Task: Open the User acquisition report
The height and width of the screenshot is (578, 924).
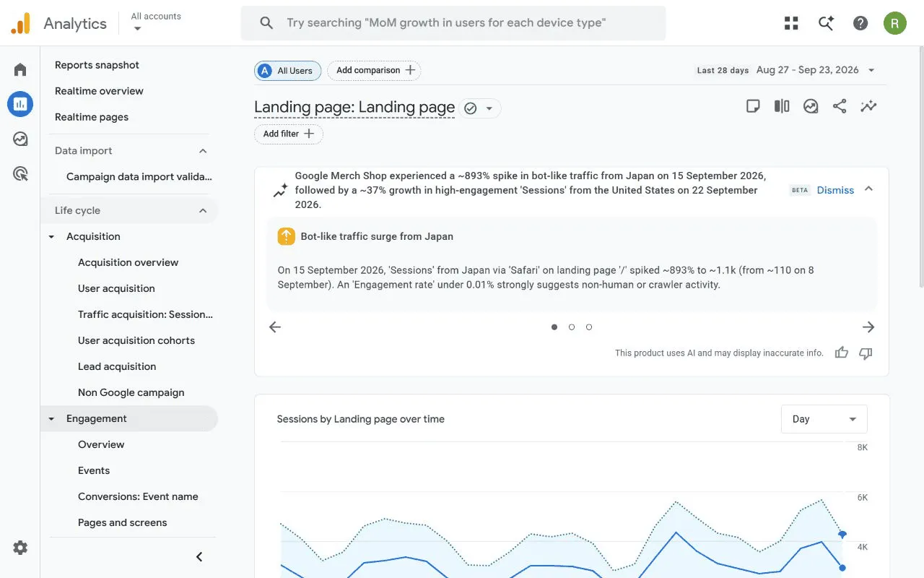Action: [116, 288]
